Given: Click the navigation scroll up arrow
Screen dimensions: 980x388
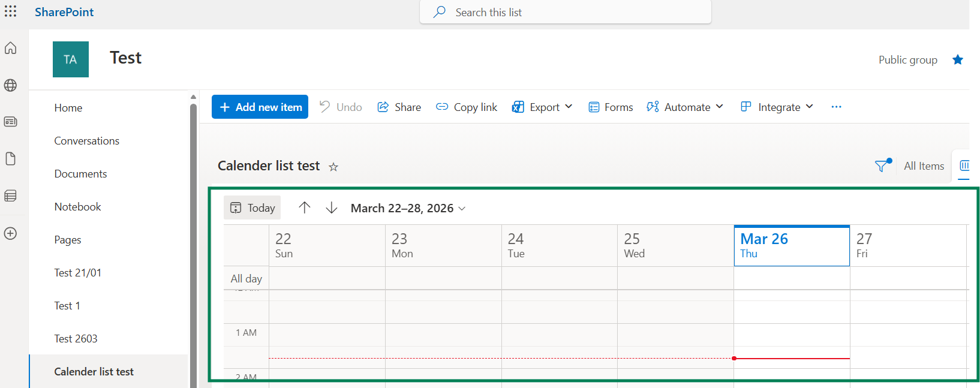Looking at the screenshot, I should click(x=193, y=97).
